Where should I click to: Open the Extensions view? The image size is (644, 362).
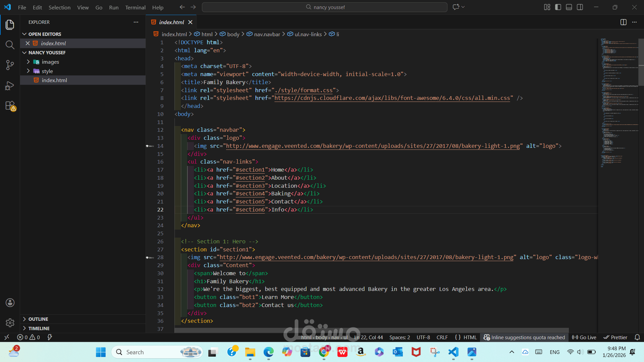pos(10,106)
